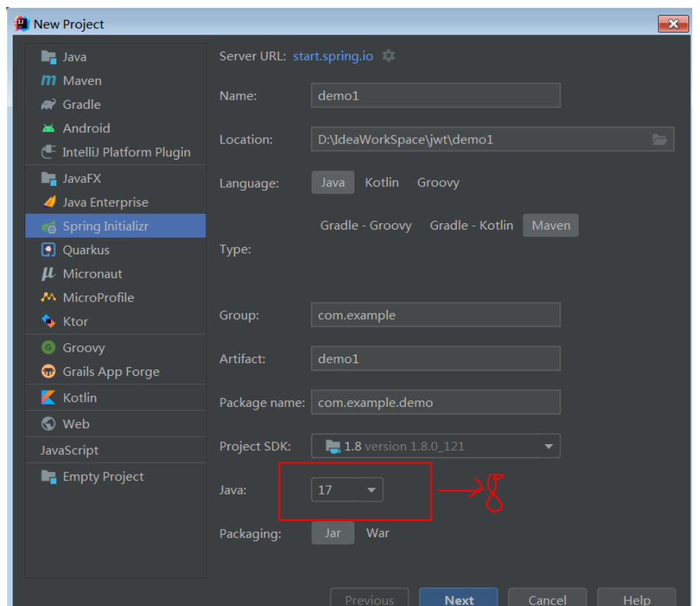Image resolution: width=700 pixels, height=606 pixels.
Task: Open the Project SDK dropdown
Action: 436,446
